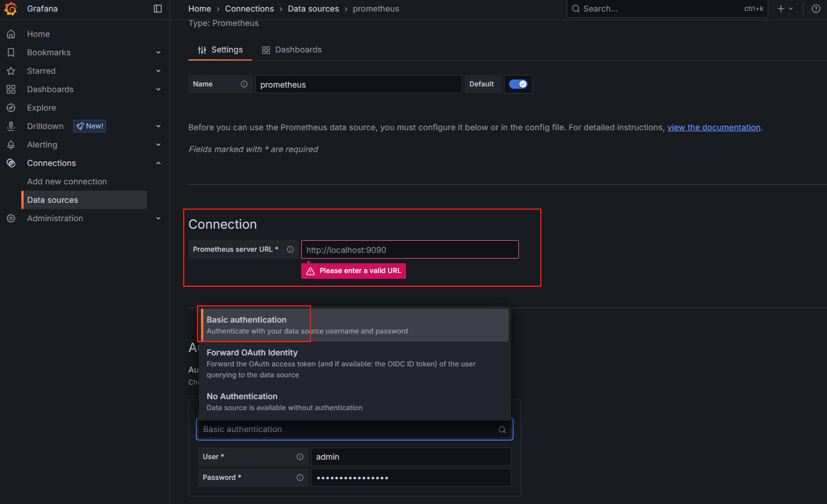Switch to the Dashboards tab
The height and width of the screenshot is (504, 827).
point(291,50)
